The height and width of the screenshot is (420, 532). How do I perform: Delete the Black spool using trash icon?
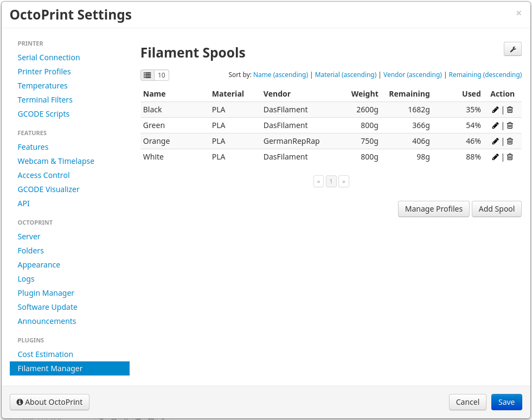(x=510, y=110)
